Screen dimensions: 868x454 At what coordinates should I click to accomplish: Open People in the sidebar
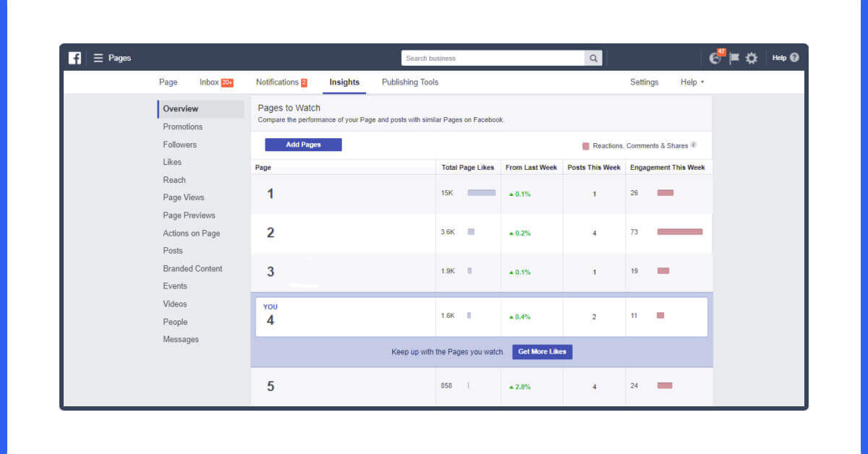(175, 322)
